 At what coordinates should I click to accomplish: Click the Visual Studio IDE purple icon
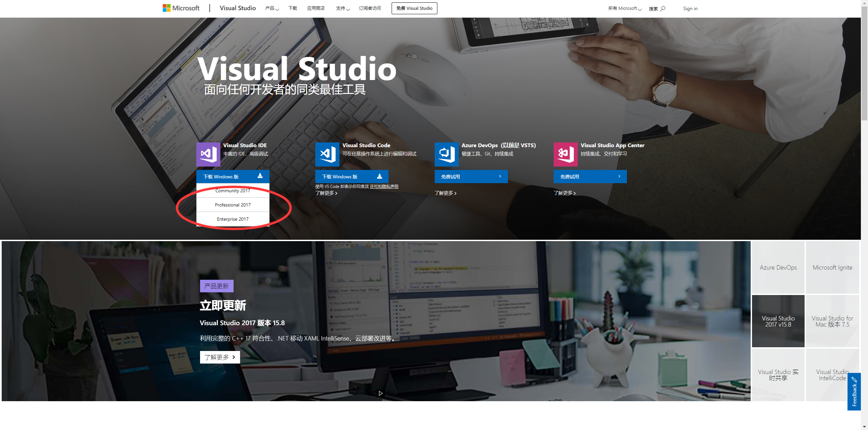tap(208, 154)
